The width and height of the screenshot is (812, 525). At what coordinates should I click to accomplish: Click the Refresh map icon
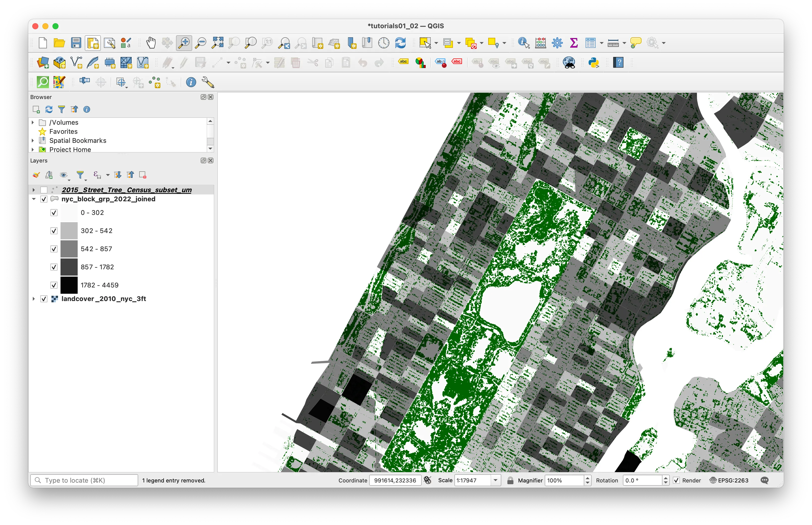coord(400,43)
